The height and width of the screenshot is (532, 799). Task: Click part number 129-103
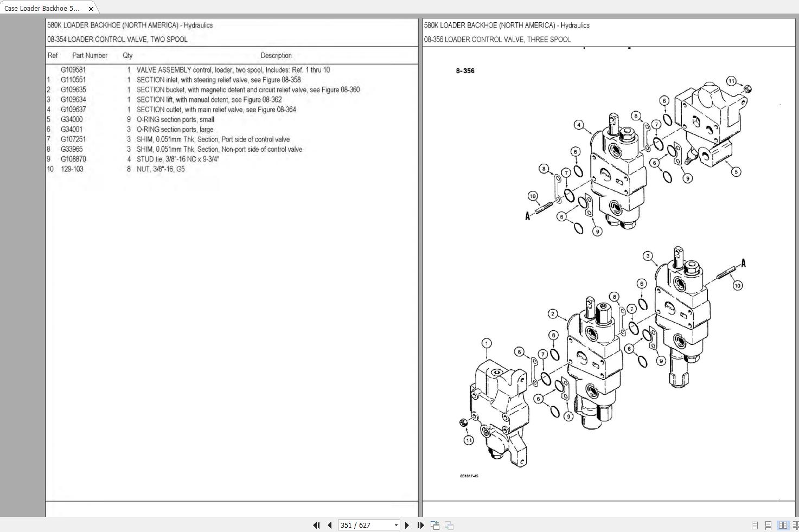coord(72,169)
